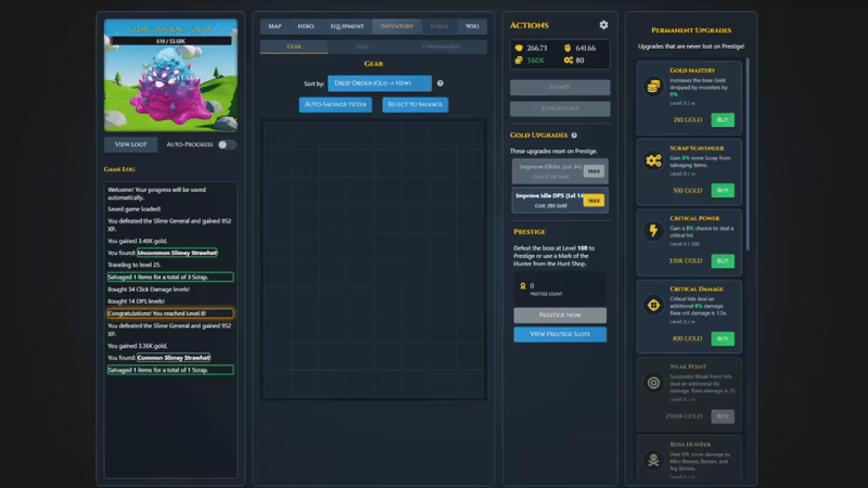Open the Gold Upgrades help icon
This screenshot has width=868, height=488.
coord(574,135)
